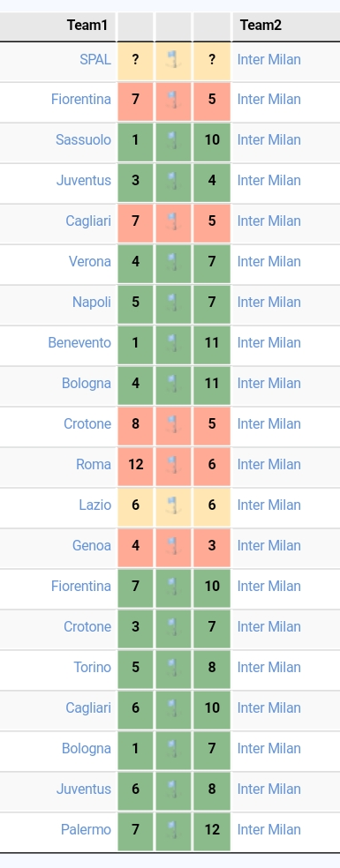Open the SPAL team link
340x868 pixels.
95,59
